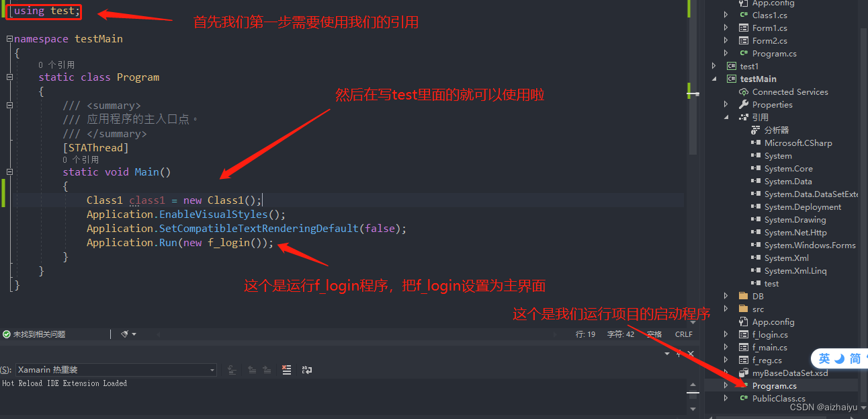Viewport: 868px width, 419px height.
Task: Collapse the namespace testMain code block
Action: tap(9, 39)
